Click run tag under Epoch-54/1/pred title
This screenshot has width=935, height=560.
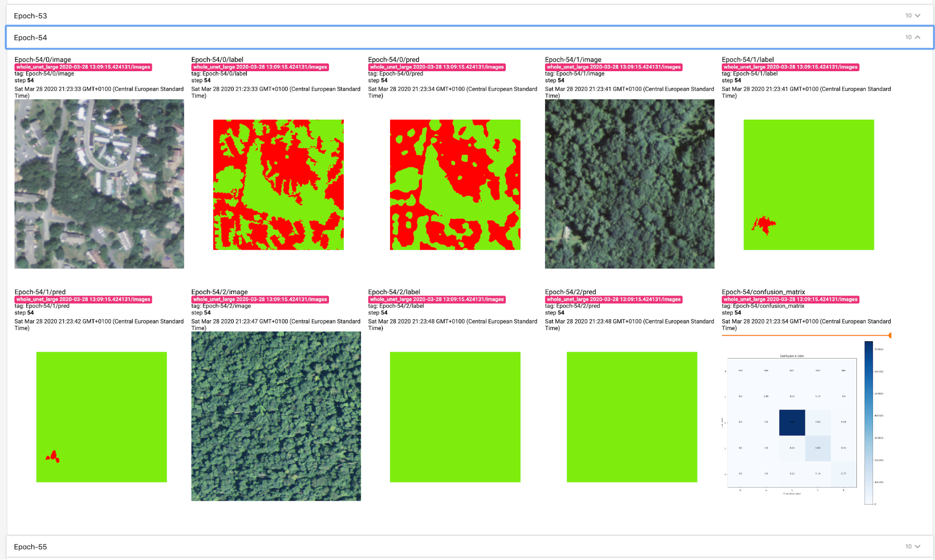pos(83,299)
